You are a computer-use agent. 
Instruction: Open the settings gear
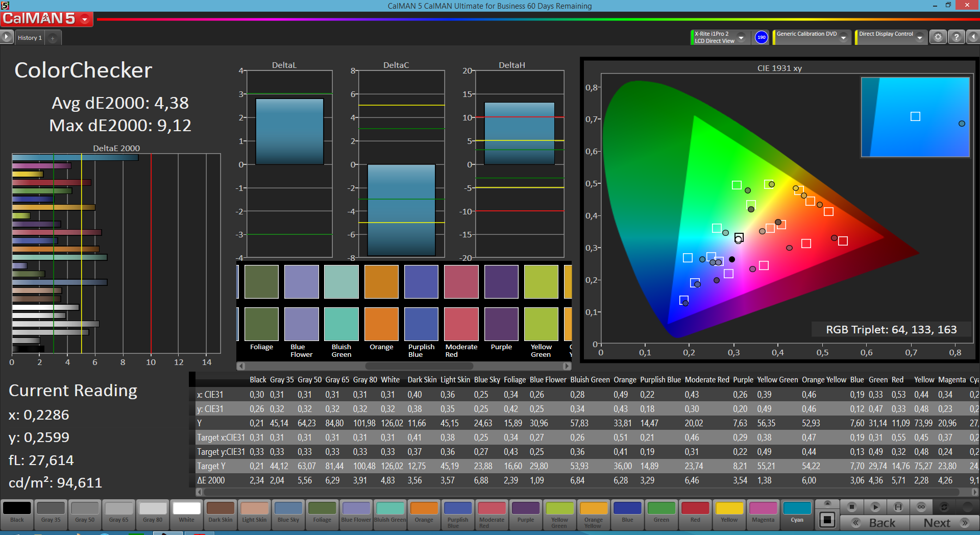[x=938, y=37]
